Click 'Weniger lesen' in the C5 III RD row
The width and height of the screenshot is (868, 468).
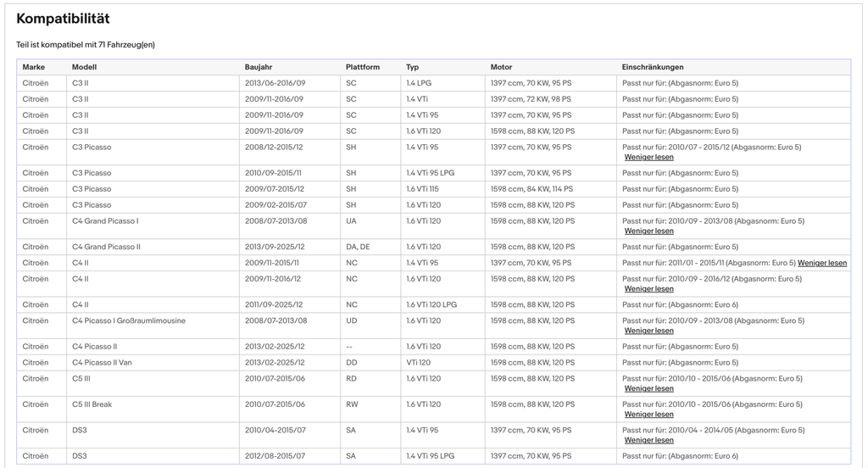[648, 388]
